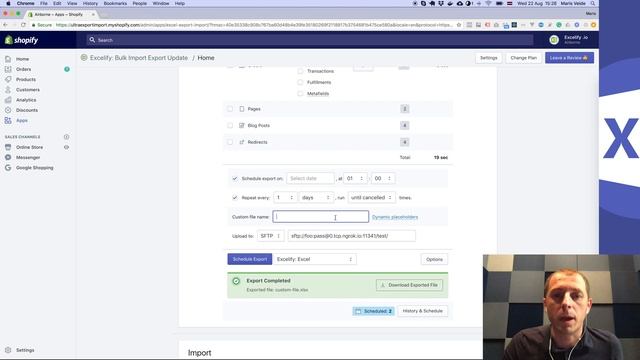640x360 pixels.
Task: Click Excelify app logo in breadcrumb
Action: click(84, 58)
